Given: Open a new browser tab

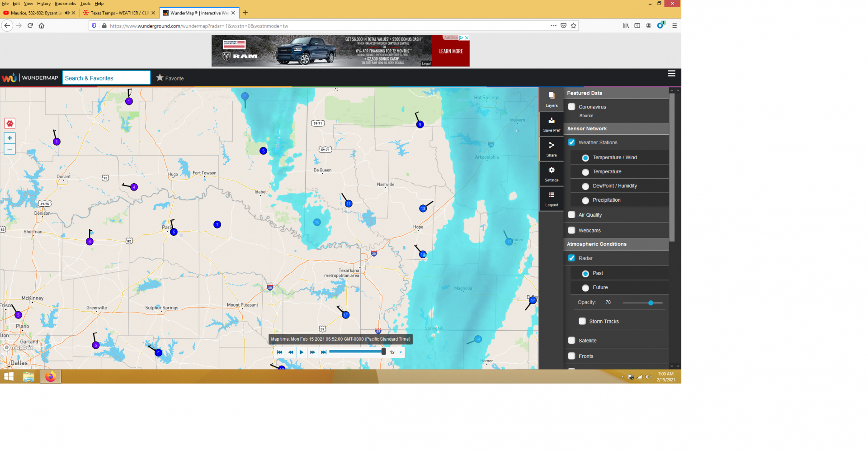Looking at the screenshot, I should (x=245, y=13).
